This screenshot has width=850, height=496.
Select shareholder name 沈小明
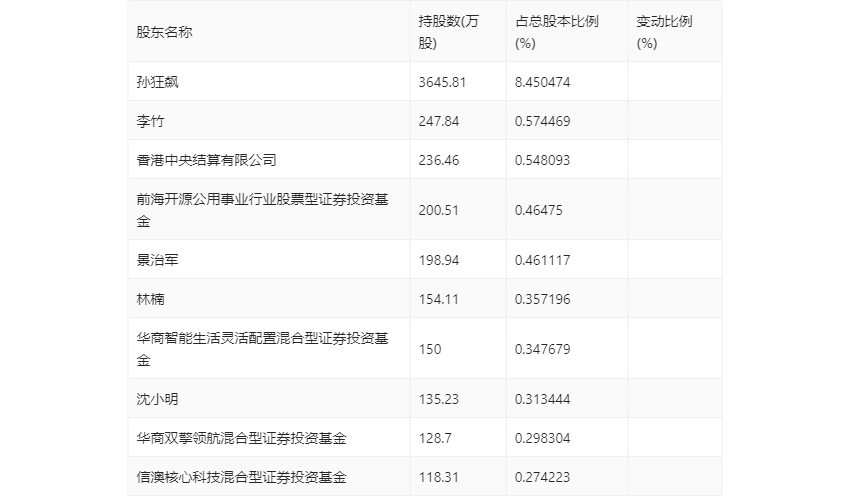(x=157, y=399)
